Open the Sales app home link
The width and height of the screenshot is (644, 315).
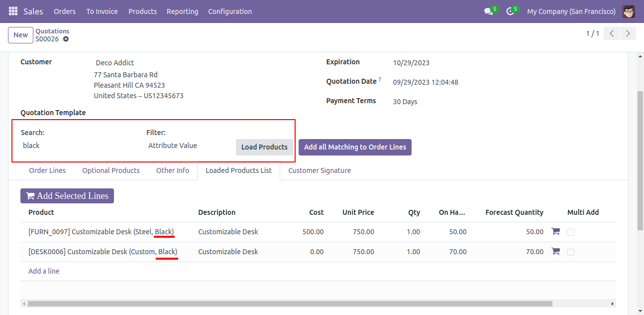(33, 11)
